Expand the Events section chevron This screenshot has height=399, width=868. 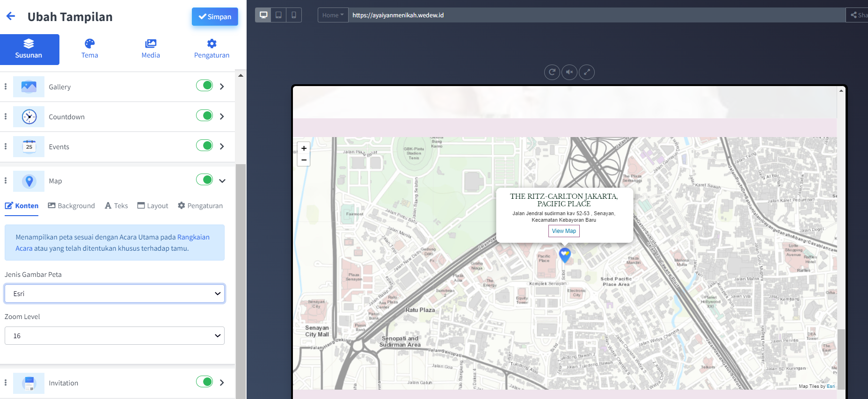tap(222, 146)
